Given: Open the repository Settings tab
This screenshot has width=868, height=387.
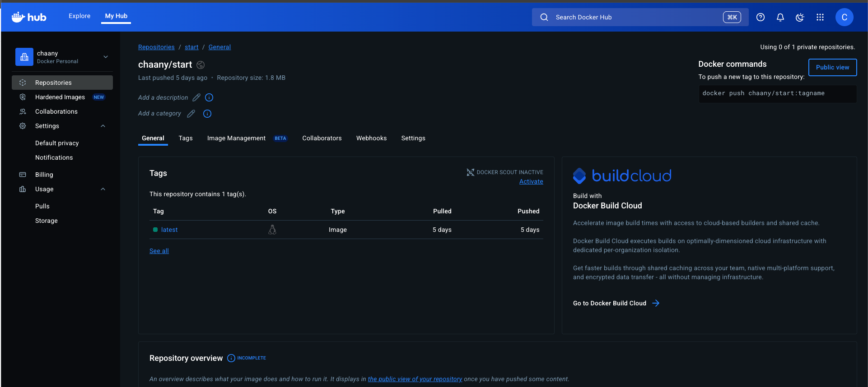Looking at the screenshot, I should (x=413, y=138).
